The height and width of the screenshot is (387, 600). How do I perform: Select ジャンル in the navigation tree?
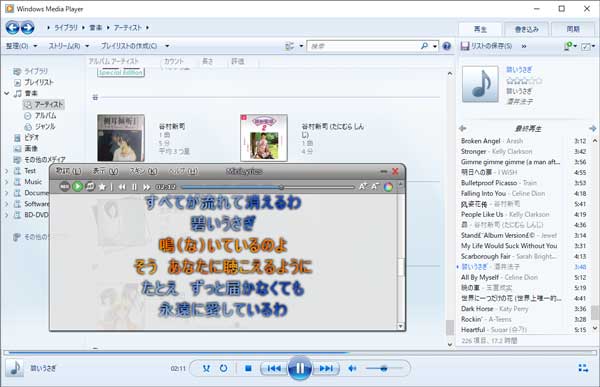click(40, 126)
